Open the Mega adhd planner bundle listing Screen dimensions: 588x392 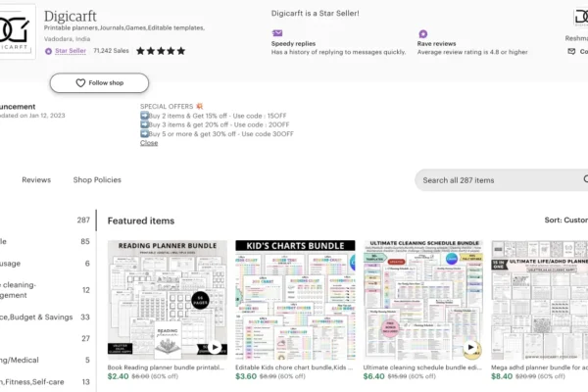point(539,367)
